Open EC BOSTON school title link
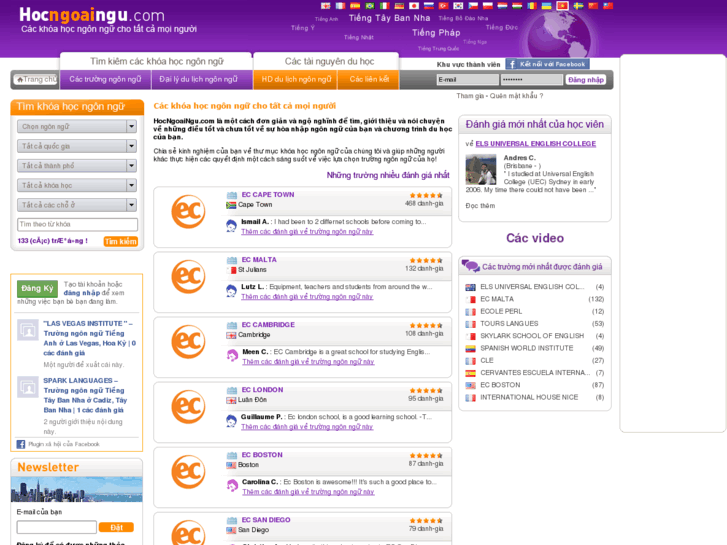Image resolution: width=727 pixels, height=545 pixels. (262, 455)
